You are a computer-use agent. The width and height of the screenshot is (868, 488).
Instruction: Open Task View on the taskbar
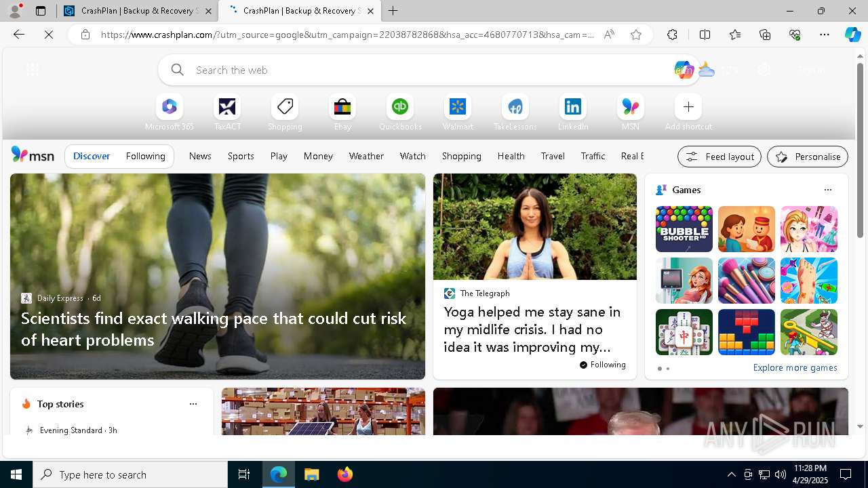tap(244, 474)
